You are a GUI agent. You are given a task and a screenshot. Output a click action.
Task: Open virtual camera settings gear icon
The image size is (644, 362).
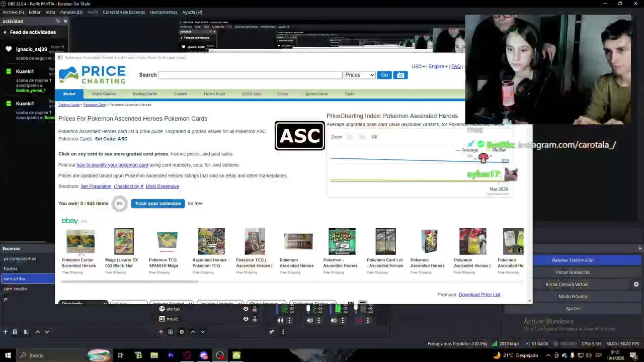point(636,284)
